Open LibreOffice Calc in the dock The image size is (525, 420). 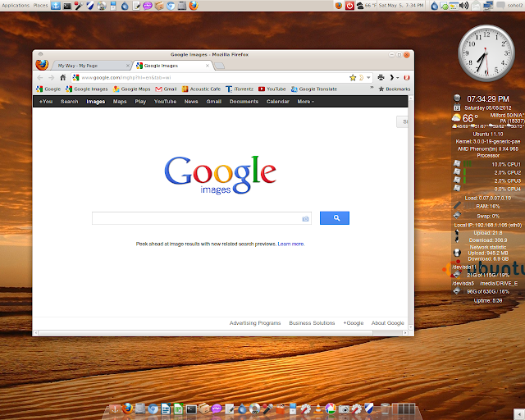(178, 409)
